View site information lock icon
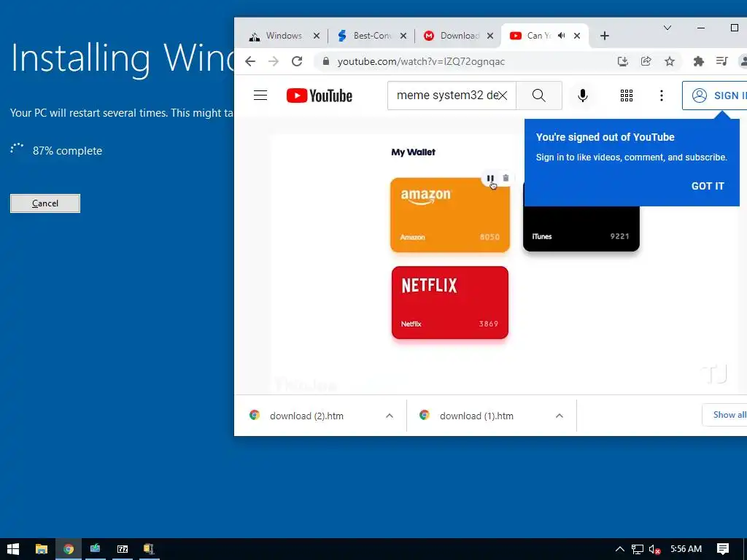This screenshot has height=560, width=747. pos(326,61)
